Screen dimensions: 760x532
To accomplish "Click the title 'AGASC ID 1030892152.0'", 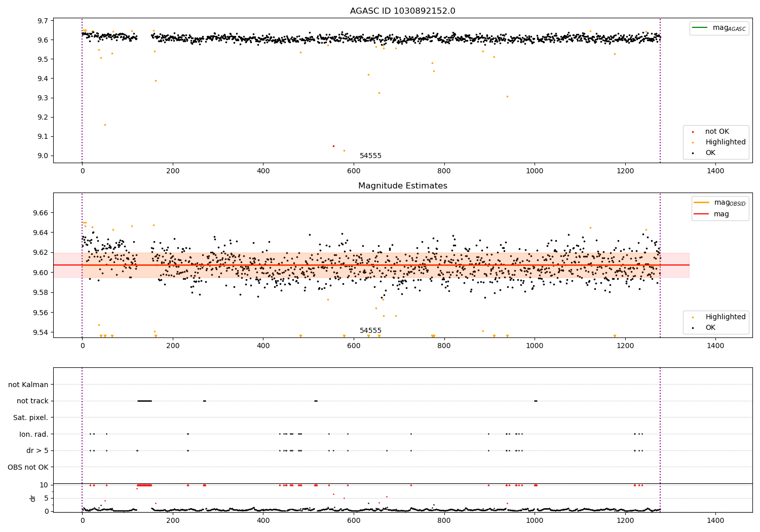I will coord(402,11).
